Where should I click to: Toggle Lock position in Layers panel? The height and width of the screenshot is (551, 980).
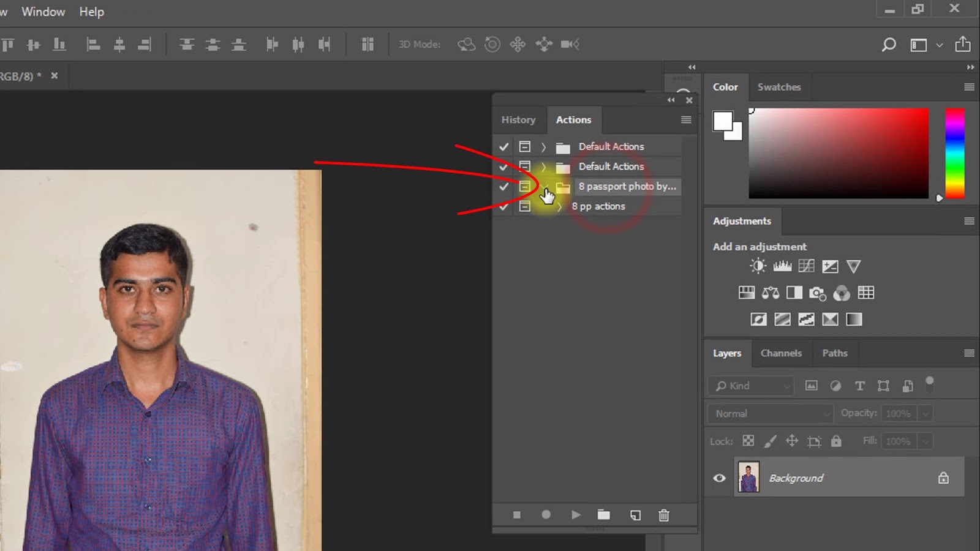click(x=792, y=441)
